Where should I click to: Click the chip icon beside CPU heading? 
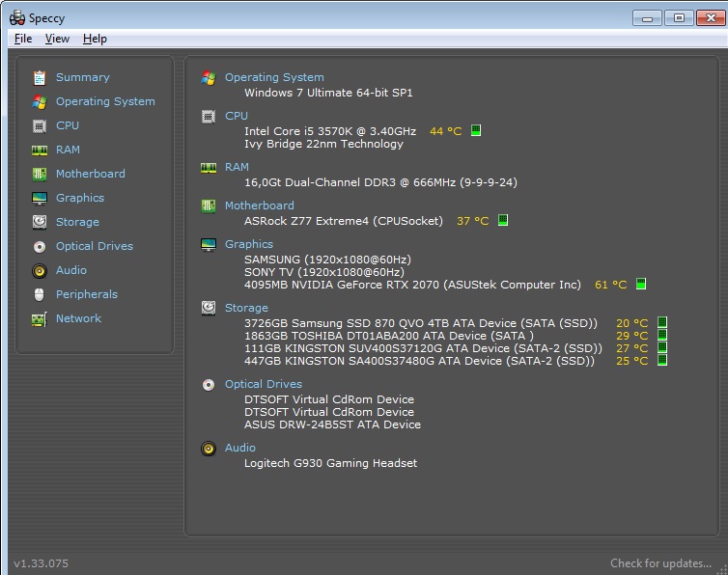point(209,116)
